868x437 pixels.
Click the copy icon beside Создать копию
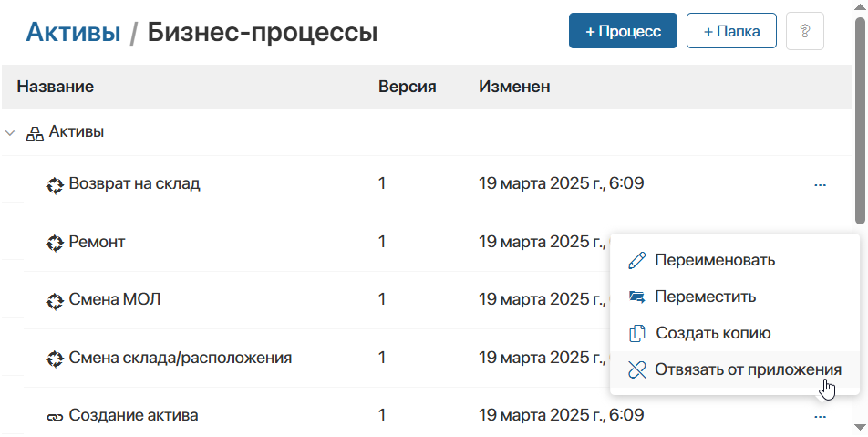pos(637,333)
